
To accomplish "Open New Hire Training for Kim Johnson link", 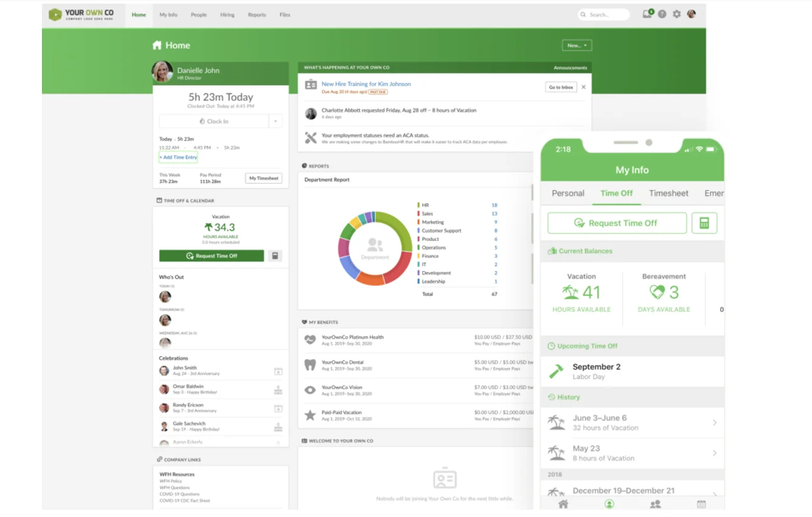I will (366, 84).
